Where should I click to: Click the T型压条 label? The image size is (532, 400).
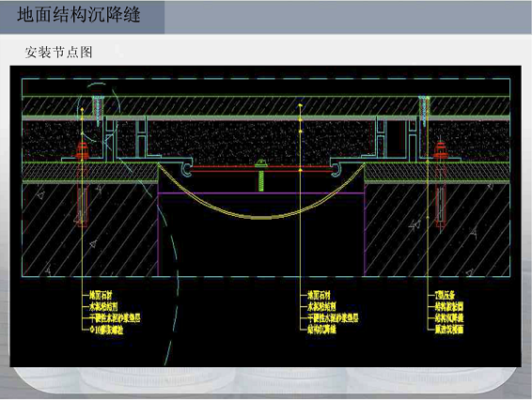pyautogui.click(x=445, y=295)
